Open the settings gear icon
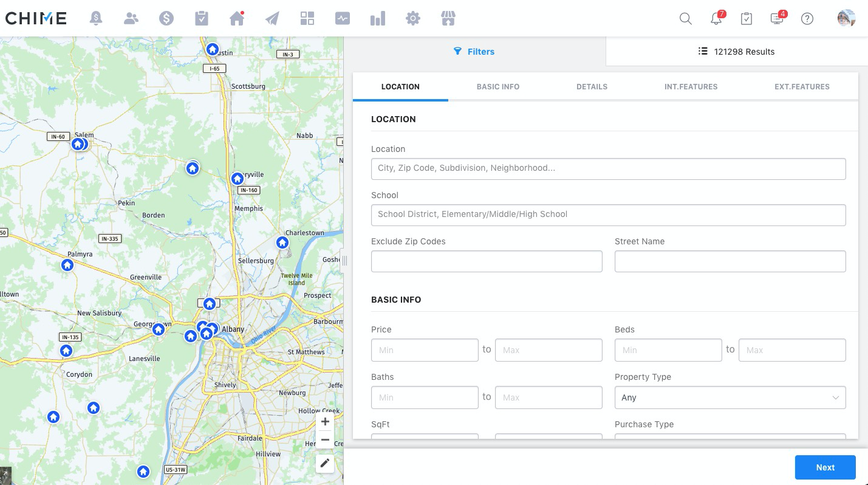Screen dimensions: 868x485 [x=413, y=18]
